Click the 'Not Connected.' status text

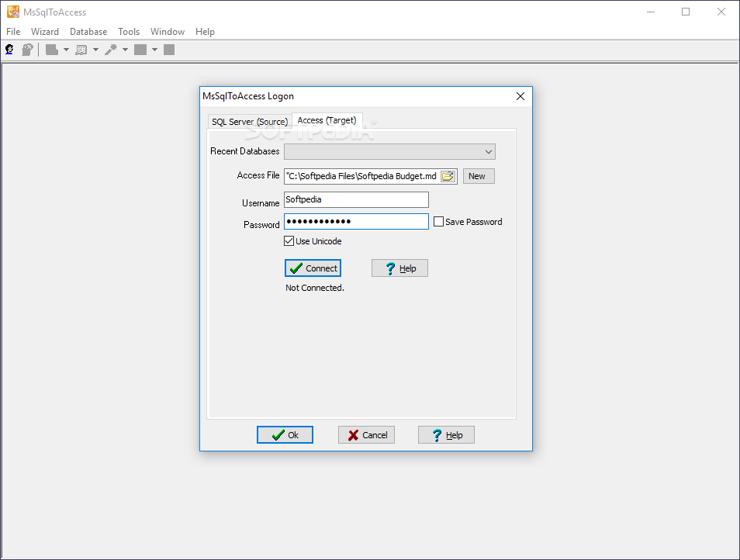pos(315,288)
